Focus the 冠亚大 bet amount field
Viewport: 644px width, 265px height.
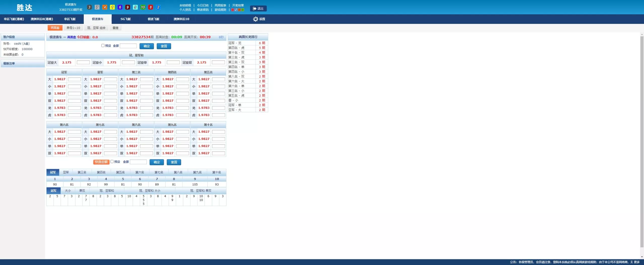click(x=83, y=62)
